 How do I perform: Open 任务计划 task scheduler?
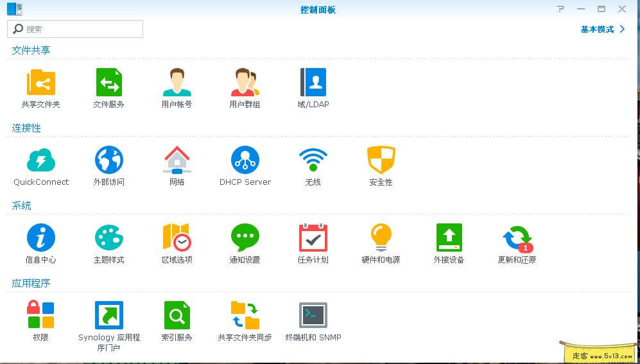313,238
